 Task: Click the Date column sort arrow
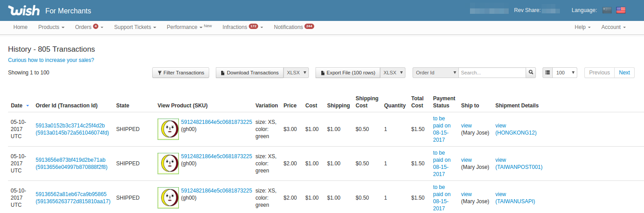tap(28, 106)
